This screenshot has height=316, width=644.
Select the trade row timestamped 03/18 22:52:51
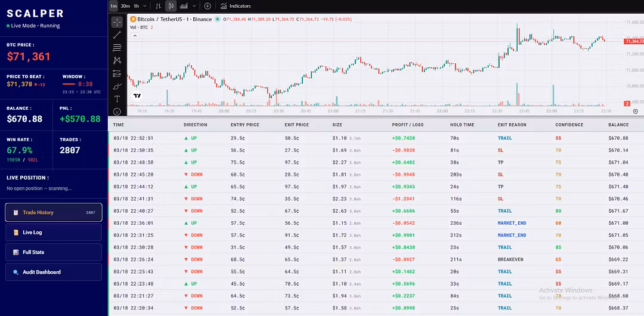coord(376,138)
